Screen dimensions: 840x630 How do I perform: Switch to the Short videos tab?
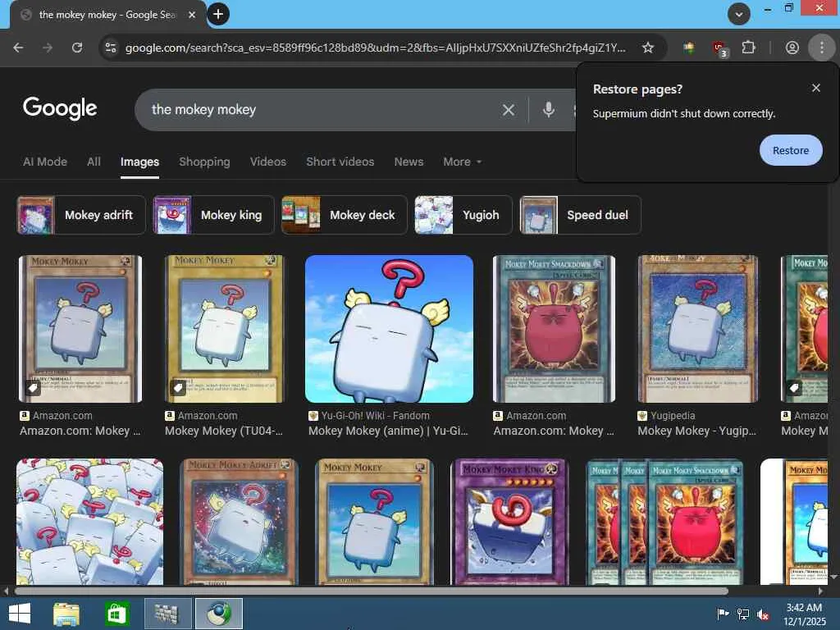(x=340, y=162)
